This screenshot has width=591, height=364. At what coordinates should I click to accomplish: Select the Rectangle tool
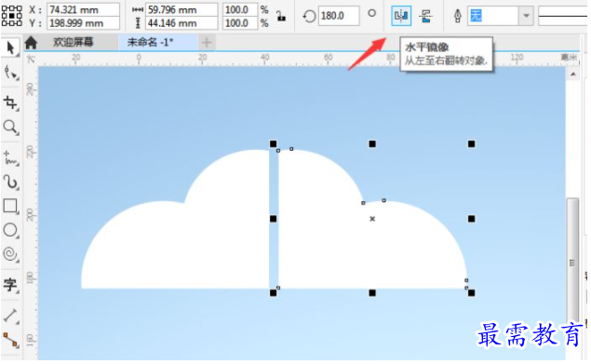10,206
